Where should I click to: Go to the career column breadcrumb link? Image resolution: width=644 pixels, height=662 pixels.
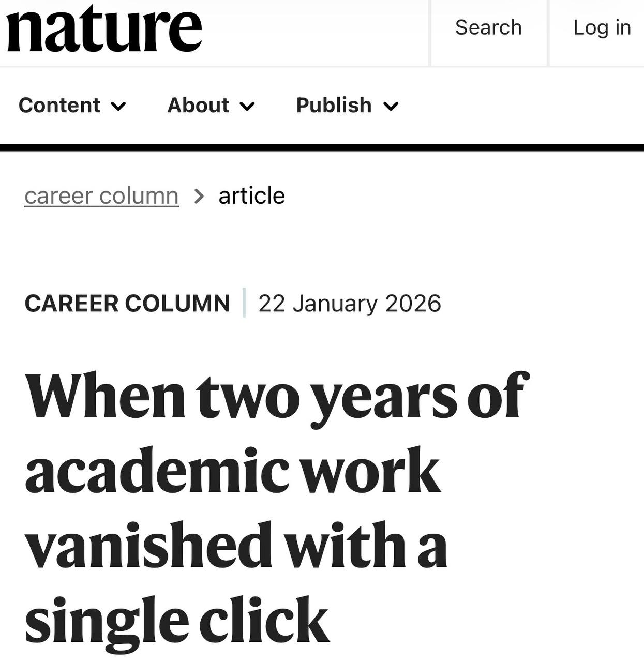101,196
